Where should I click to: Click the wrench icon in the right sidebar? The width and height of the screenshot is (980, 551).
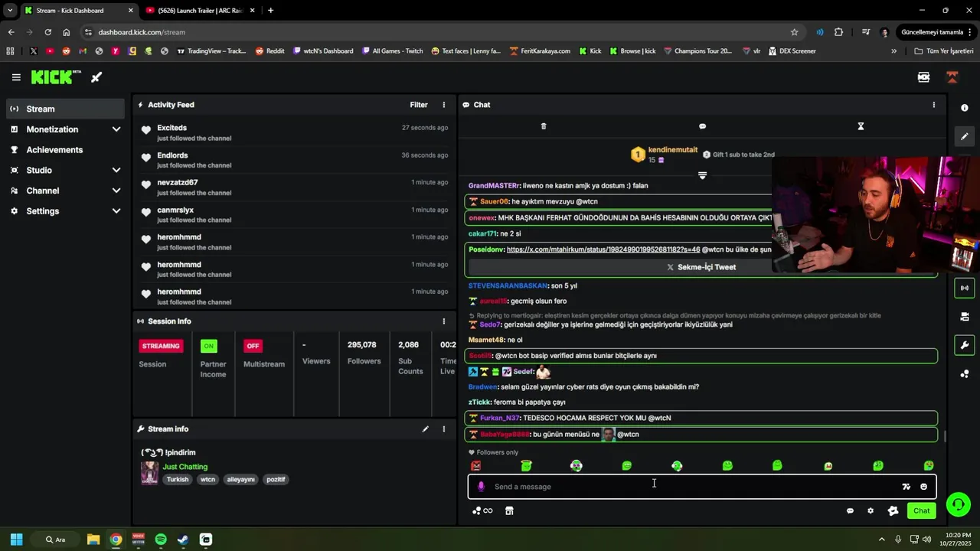coord(965,345)
